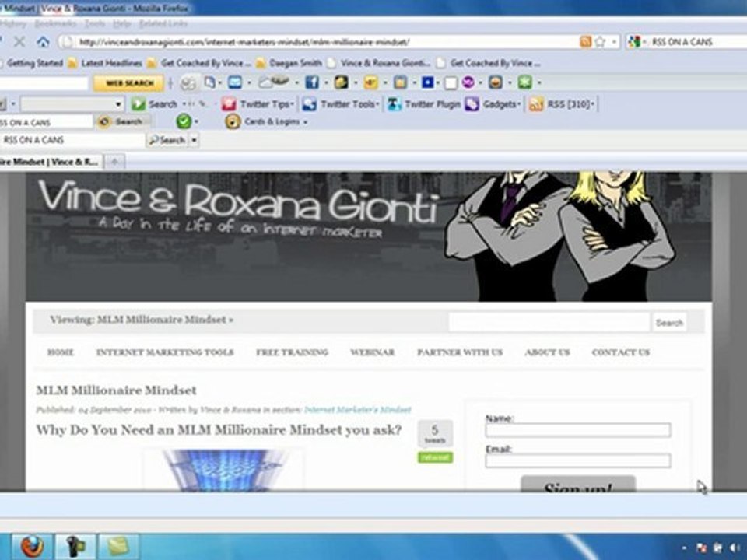Open the yellow sticky notes taskbar icon
Screen dimensions: 747x560
pyautogui.click(x=118, y=546)
